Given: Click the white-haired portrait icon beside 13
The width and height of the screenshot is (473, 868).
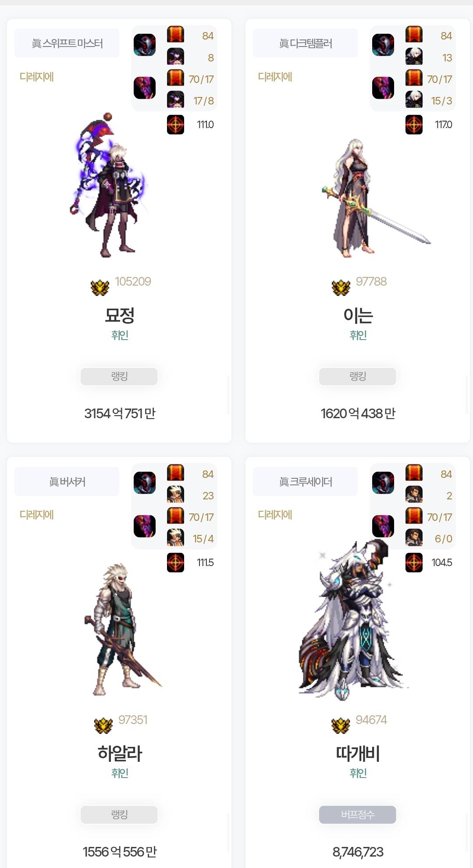Looking at the screenshot, I should 414,56.
